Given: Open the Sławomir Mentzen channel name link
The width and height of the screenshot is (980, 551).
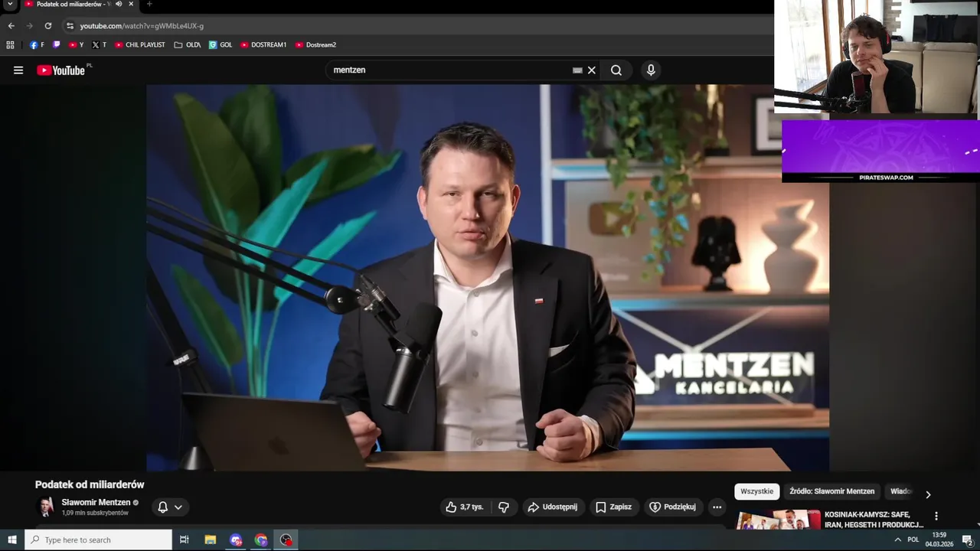Looking at the screenshot, I should (96, 503).
